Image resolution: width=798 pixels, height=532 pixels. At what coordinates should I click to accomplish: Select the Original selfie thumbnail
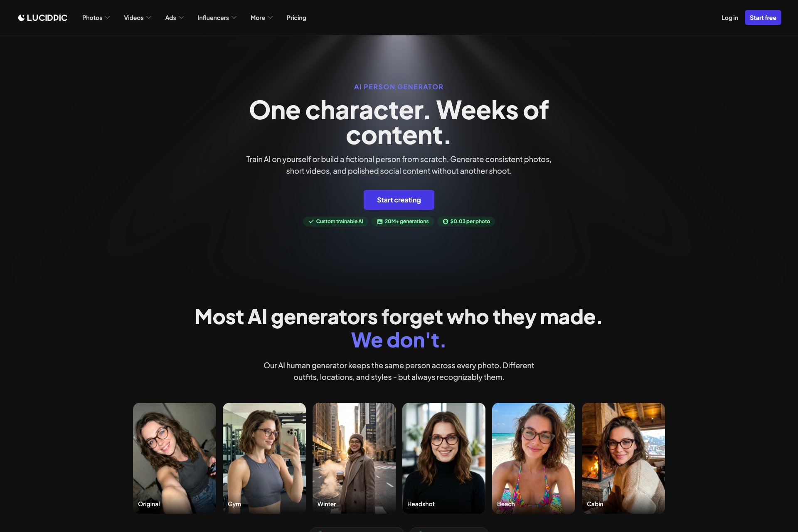175,458
